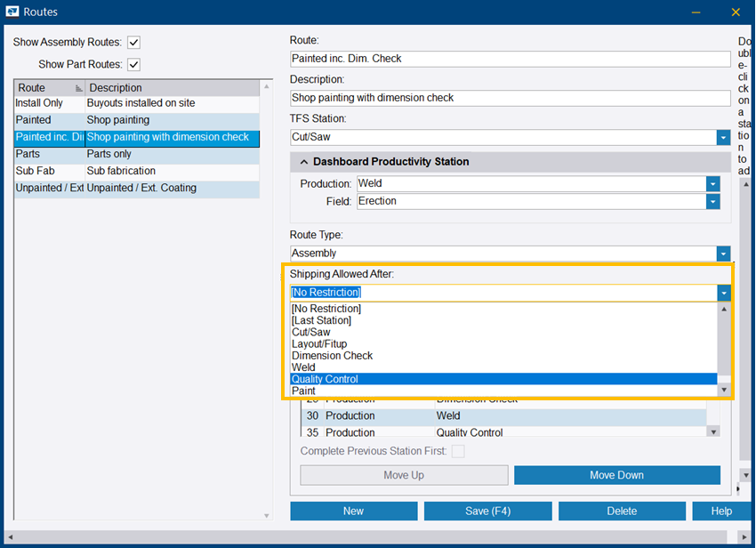The height and width of the screenshot is (548, 756).
Task: Choose the Dimension Check list option
Action: (332, 356)
